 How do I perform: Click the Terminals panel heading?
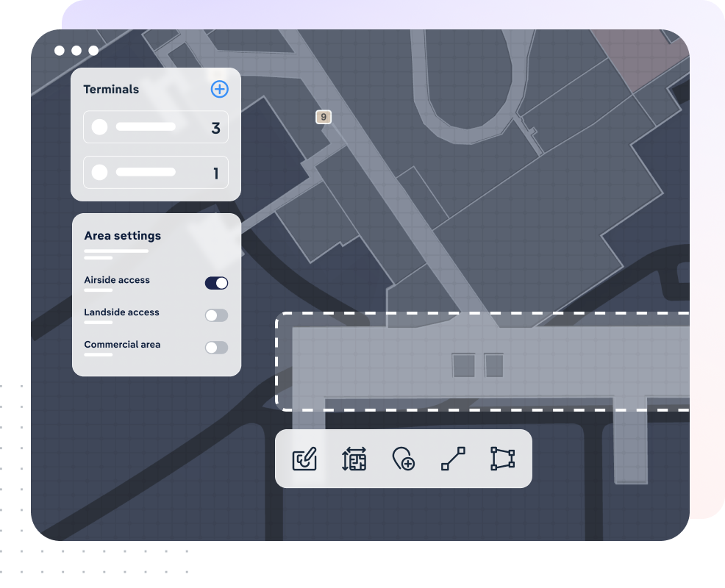111,89
